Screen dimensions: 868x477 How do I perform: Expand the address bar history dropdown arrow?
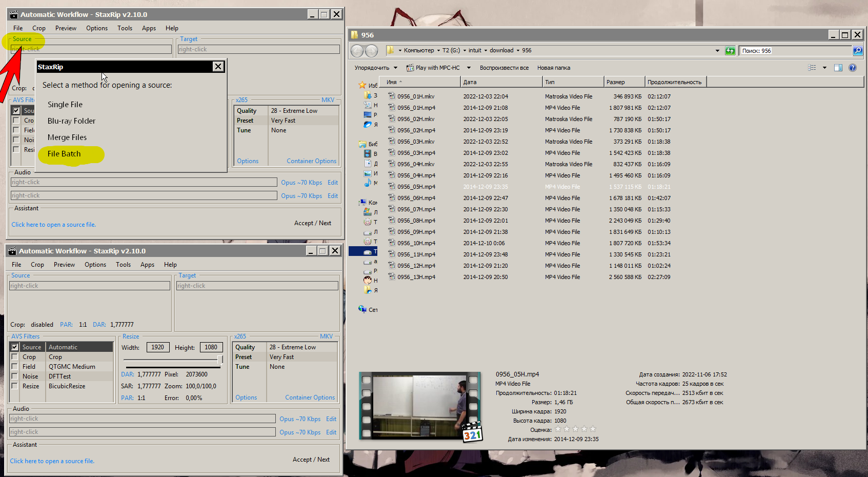(x=717, y=51)
